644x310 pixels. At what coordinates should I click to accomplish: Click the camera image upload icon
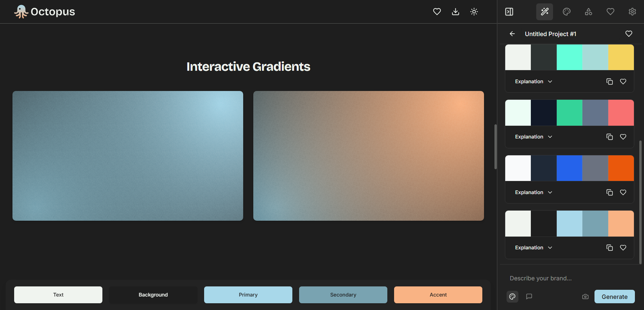(585, 297)
